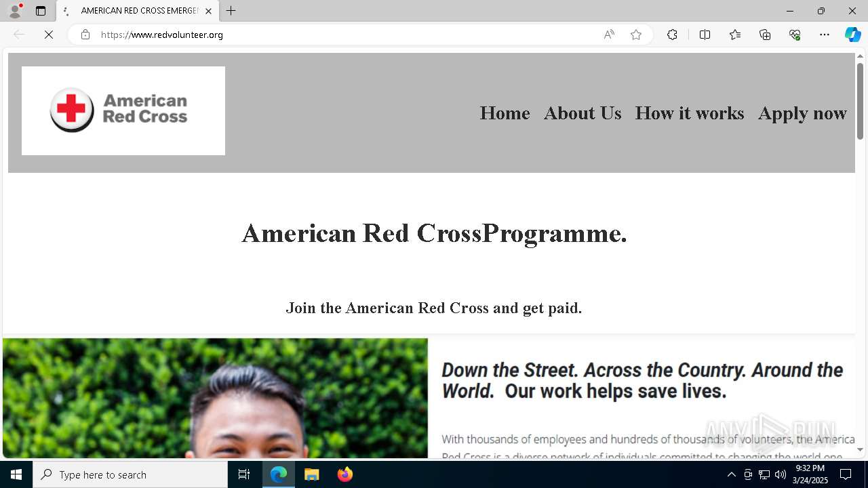Open the notification center
Screen dimensions: 868x488
pos(846,474)
